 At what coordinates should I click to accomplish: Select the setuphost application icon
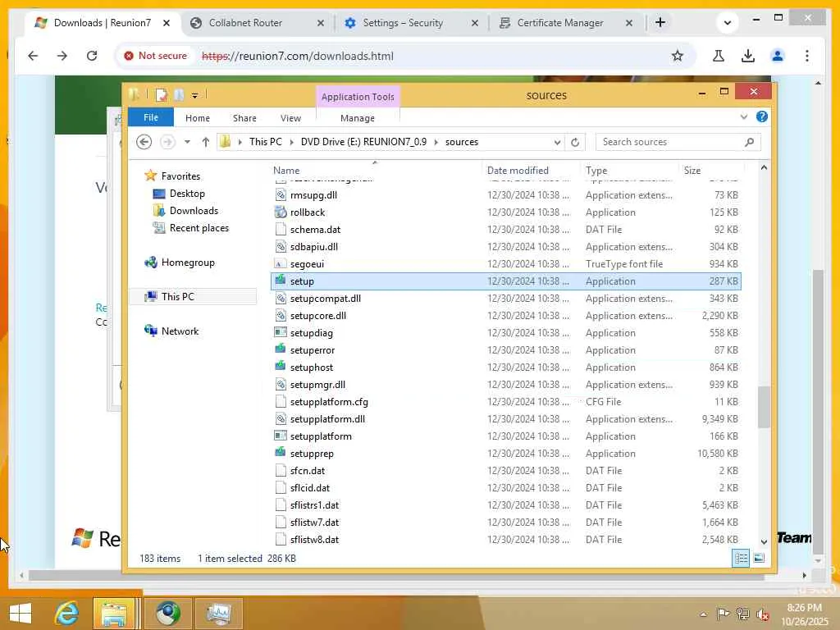coord(281,367)
